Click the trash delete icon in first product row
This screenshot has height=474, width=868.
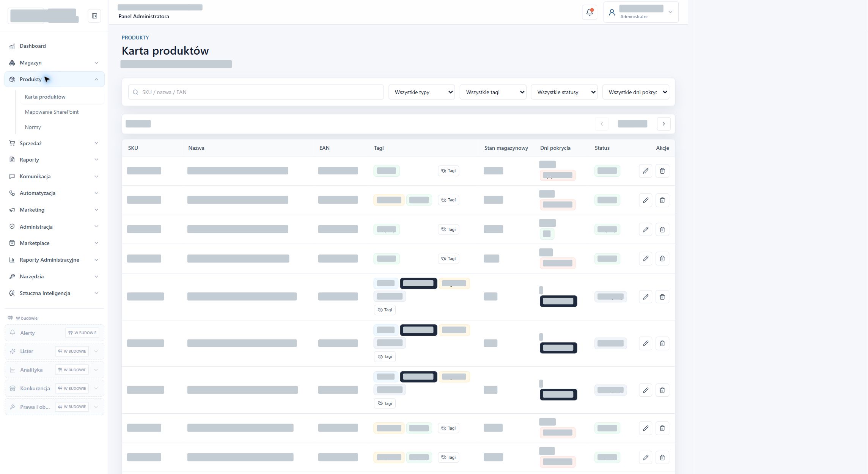coord(662,171)
